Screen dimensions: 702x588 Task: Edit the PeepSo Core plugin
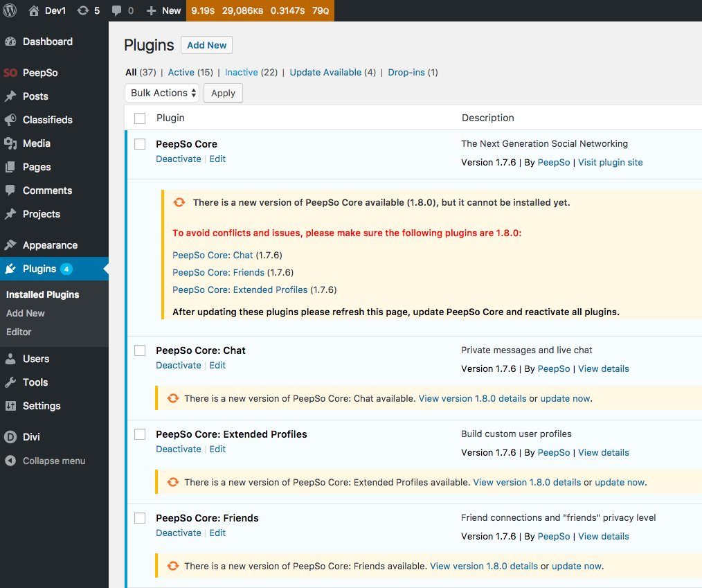(217, 159)
